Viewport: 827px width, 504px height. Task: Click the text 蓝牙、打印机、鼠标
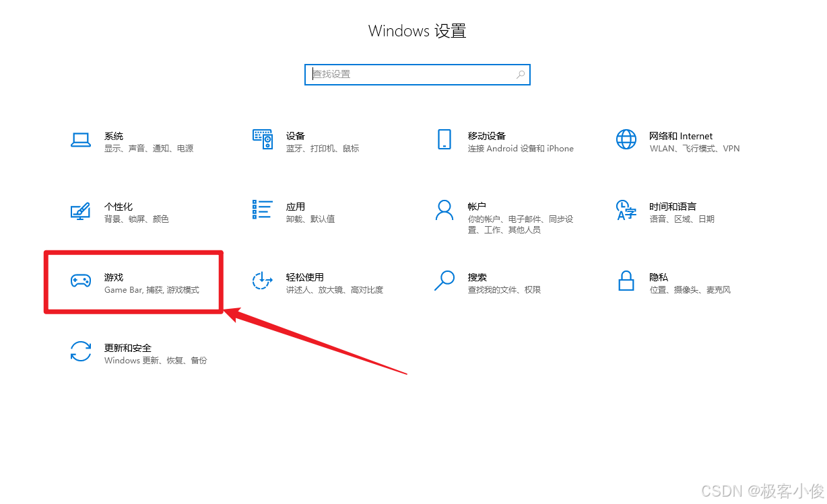point(323,149)
